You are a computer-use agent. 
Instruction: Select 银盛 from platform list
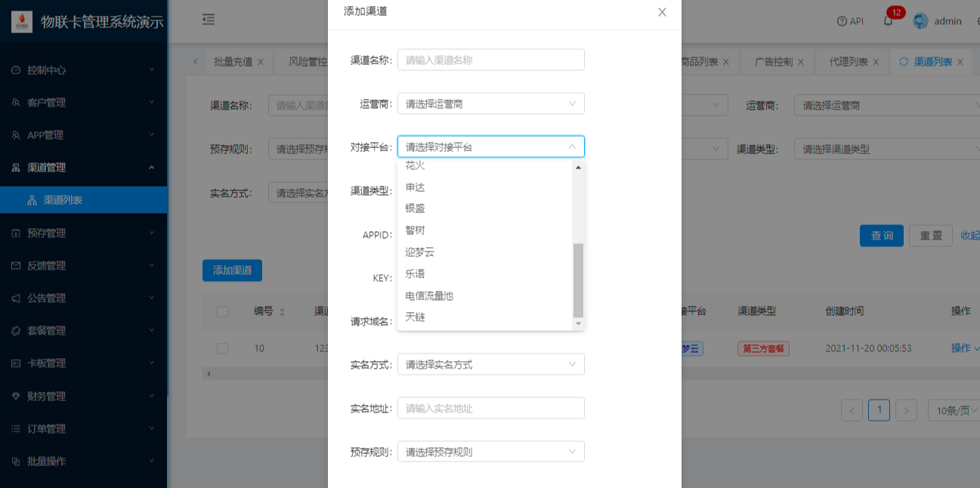(x=485, y=208)
